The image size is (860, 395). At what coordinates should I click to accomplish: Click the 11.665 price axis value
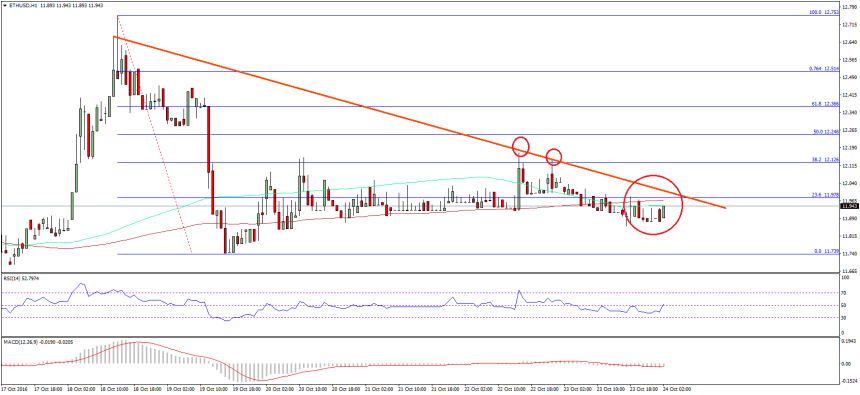click(850, 271)
